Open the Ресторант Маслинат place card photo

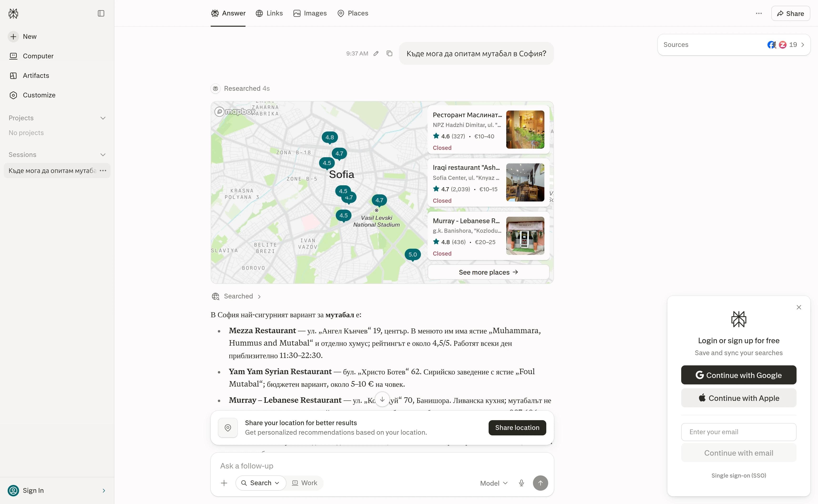tap(525, 129)
